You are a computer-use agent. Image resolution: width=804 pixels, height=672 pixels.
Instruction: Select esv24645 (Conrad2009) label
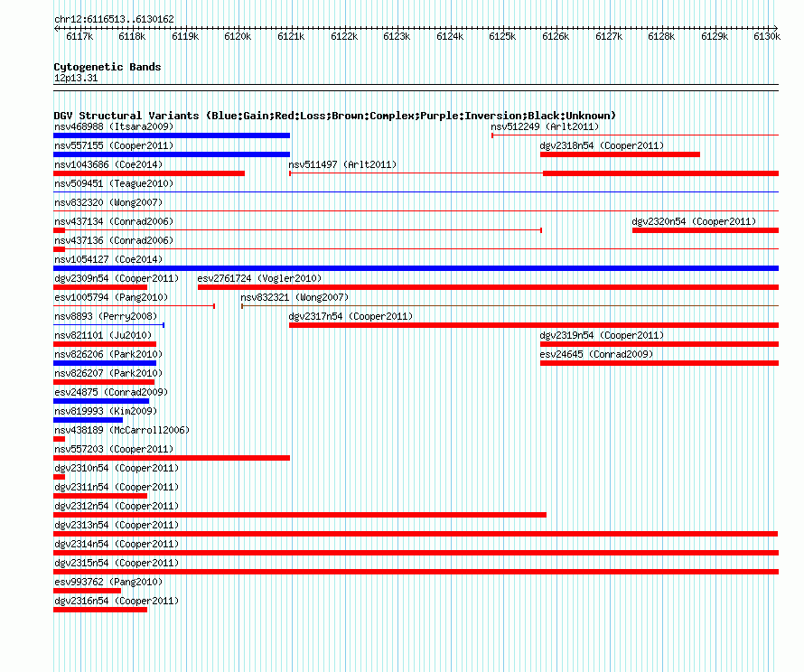(596, 354)
